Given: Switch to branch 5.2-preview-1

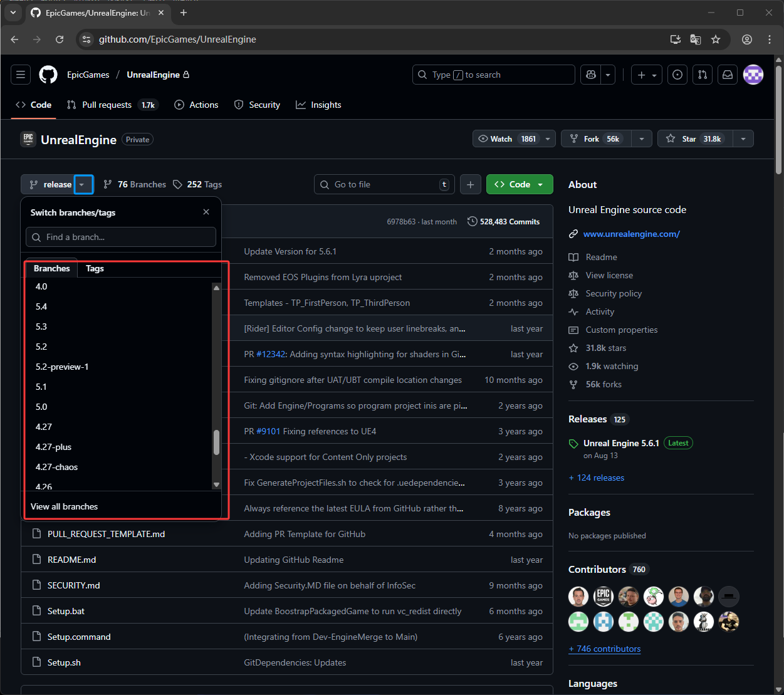Looking at the screenshot, I should pos(62,367).
